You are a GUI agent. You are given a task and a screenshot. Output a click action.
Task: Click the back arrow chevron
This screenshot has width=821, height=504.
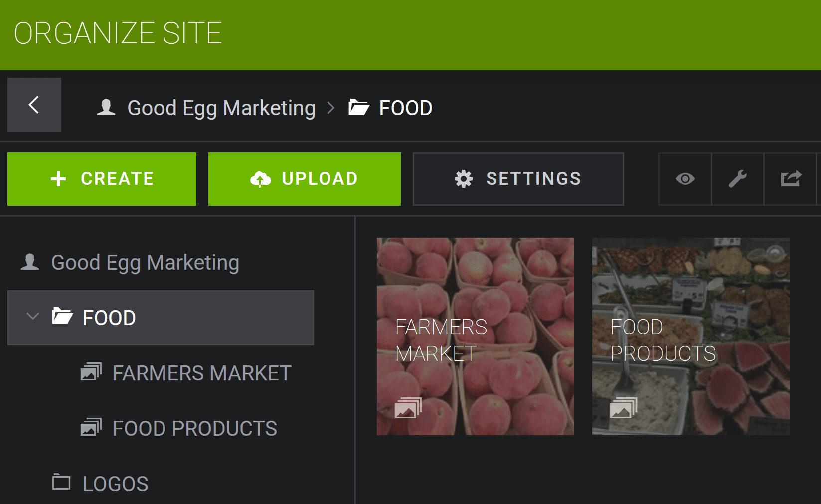tap(34, 105)
